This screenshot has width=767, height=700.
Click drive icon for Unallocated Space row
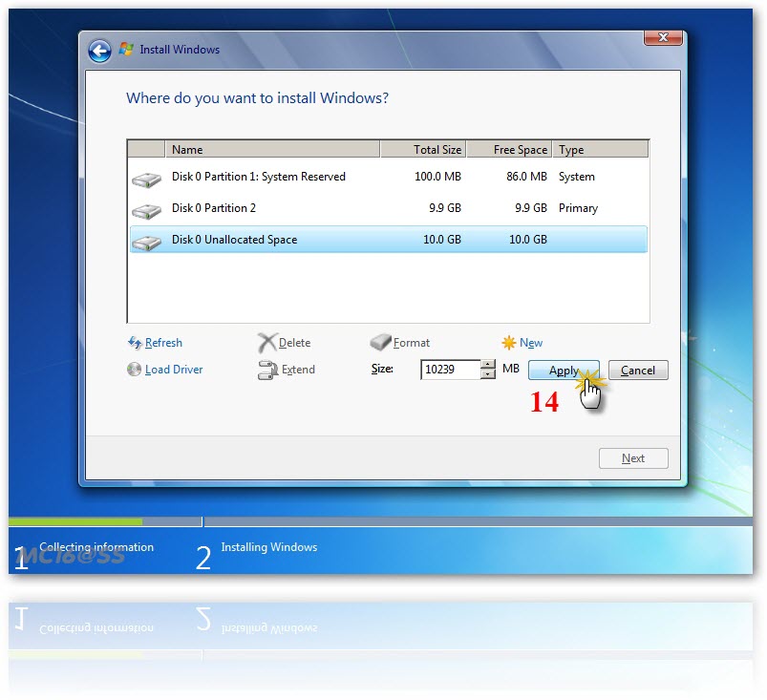146,243
